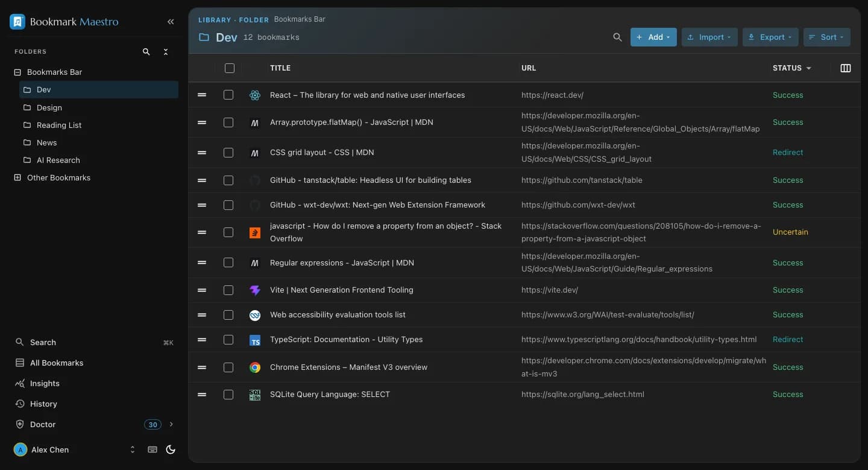The image size is (868, 470).
Task: Open https://vite.dev/ URL
Action: coord(550,290)
